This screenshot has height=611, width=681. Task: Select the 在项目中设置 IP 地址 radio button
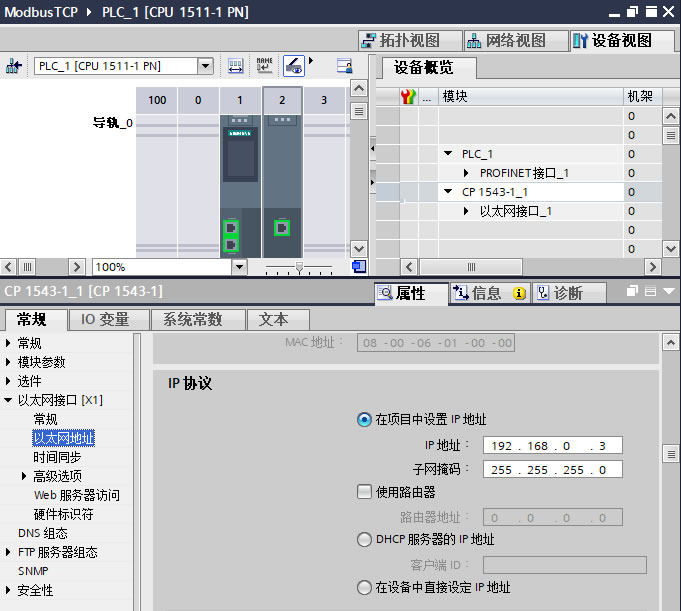(364, 419)
